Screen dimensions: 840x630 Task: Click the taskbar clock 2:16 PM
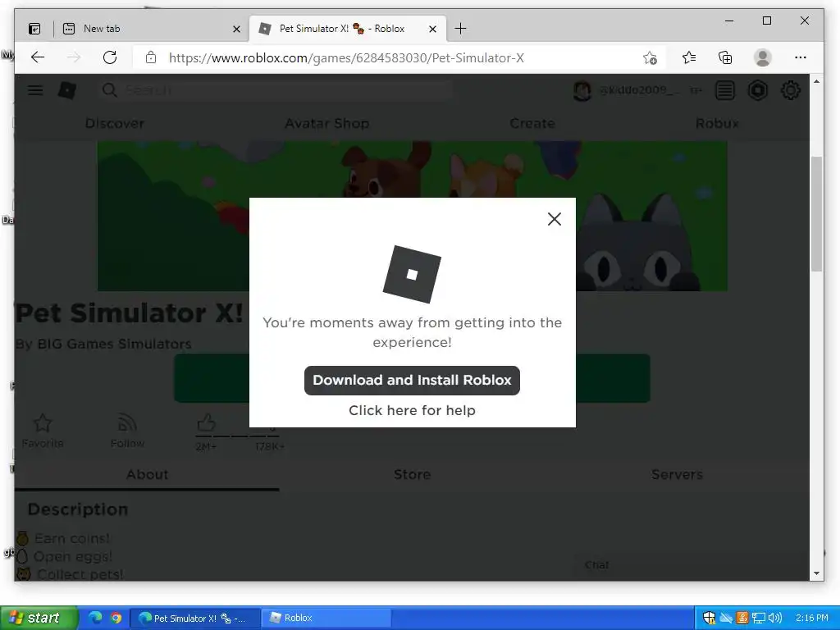(x=811, y=618)
